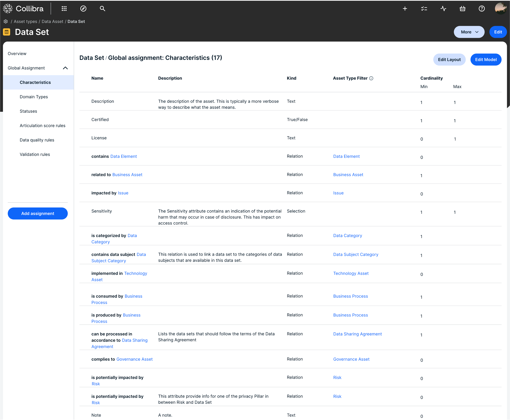Open the activity pulse icon

tap(443, 9)
